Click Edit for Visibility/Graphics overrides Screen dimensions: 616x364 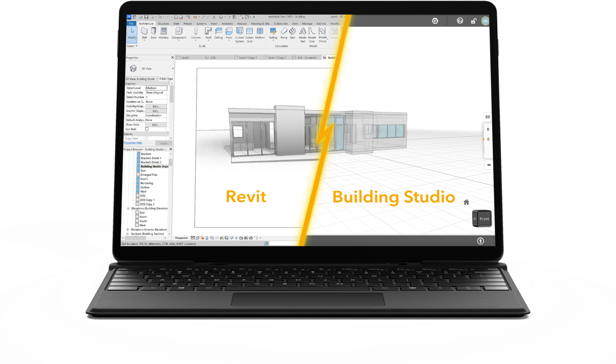[156, 106]
